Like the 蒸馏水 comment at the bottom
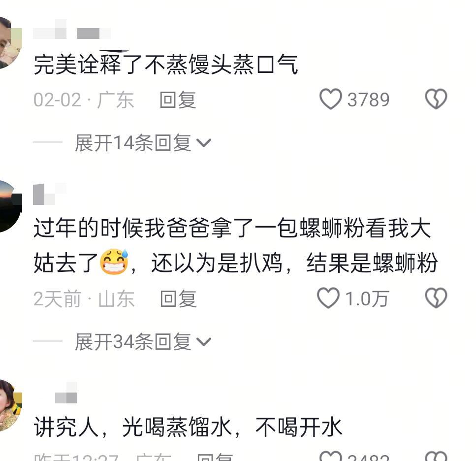The height and width of the screenshot is (461, 476). pyautogui.click(x=331, y=456)
